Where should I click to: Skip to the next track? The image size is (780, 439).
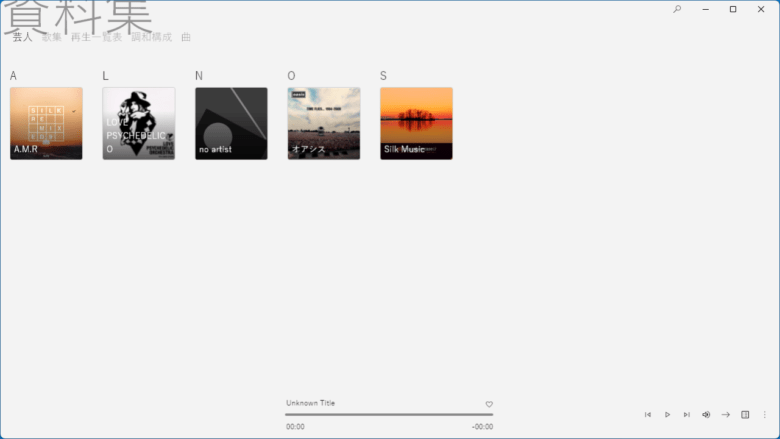point(686,415)
